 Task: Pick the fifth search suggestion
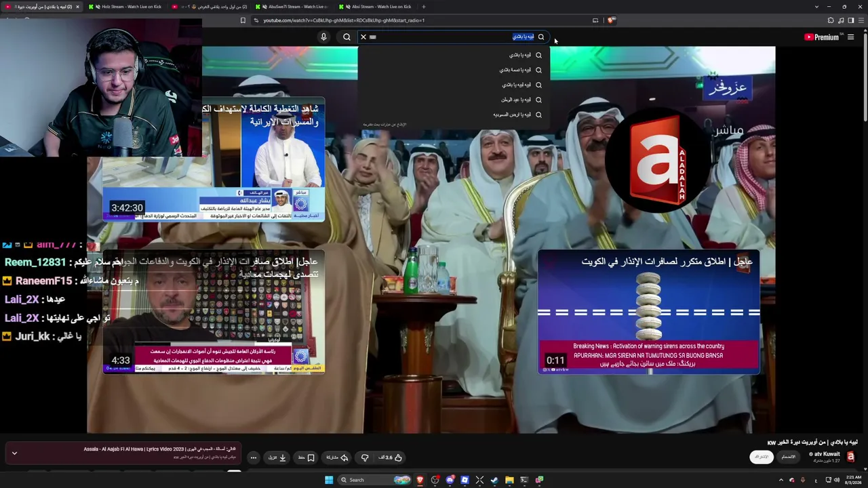[x=454, y=115]
